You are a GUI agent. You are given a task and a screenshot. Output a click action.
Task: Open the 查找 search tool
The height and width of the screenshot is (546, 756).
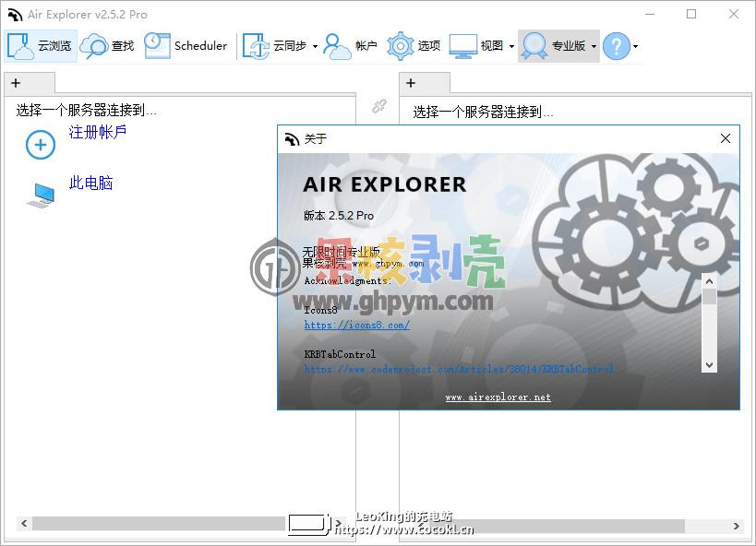[x=107, y=46]
